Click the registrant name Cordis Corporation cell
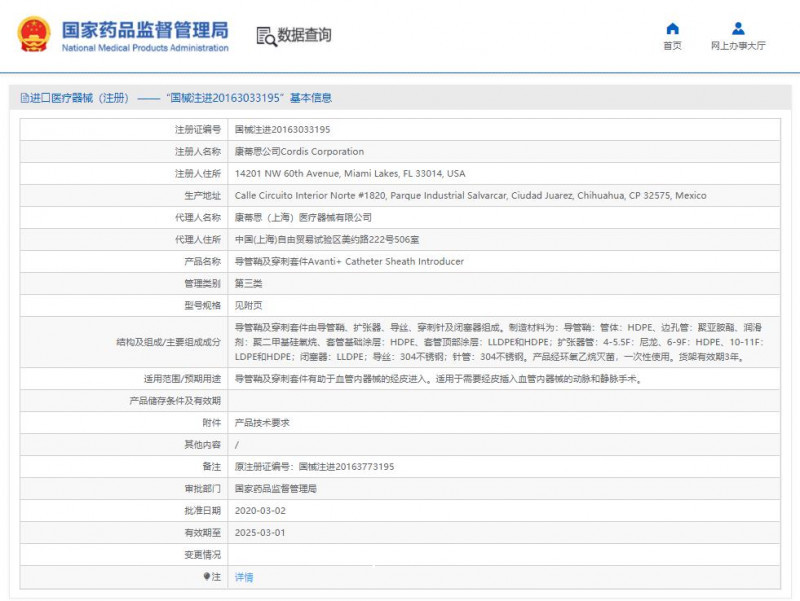 (299, 152)
